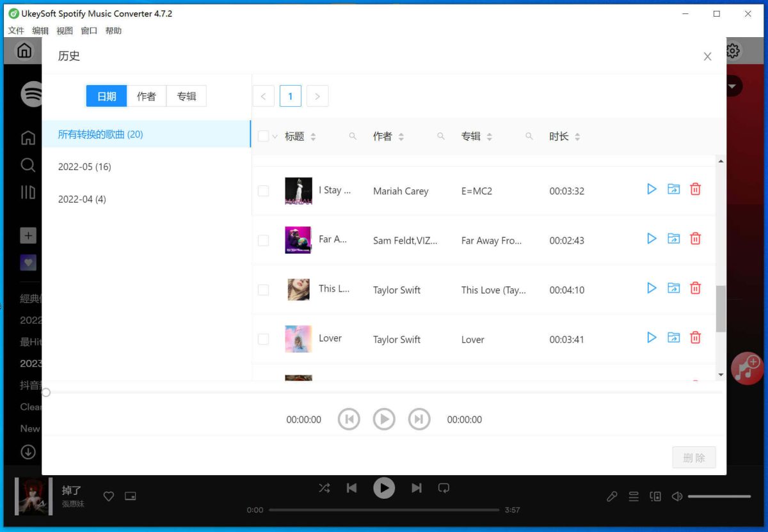This screenshot has width=768, height=532.
Task: Open Spotify Home in sidebar
Action: [28, 137]
